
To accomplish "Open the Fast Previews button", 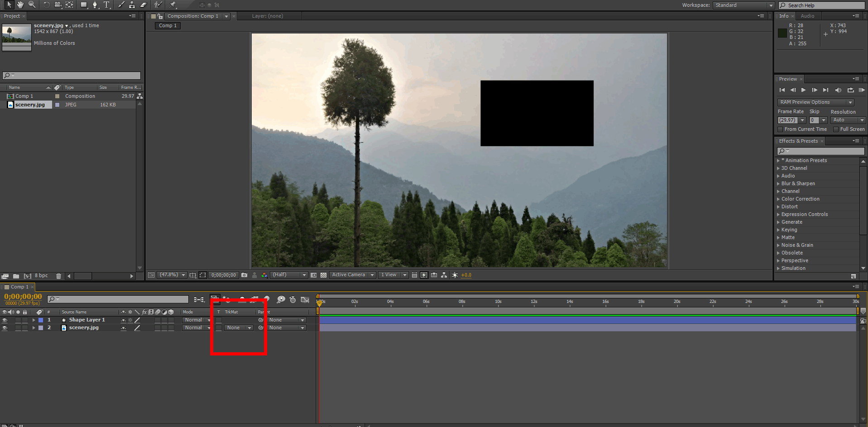I will pyautogui.click(x=424, y=275).
